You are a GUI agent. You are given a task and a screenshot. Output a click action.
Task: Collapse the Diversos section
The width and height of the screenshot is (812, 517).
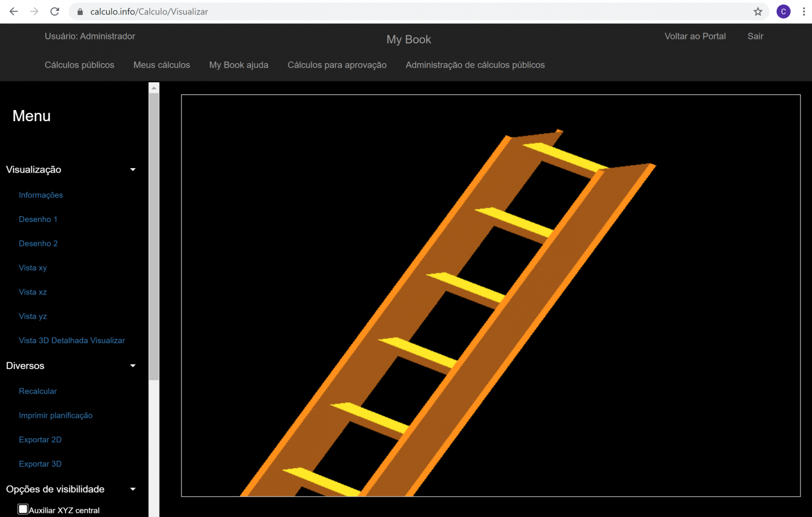pyautogui.click(x=133, y=366)
